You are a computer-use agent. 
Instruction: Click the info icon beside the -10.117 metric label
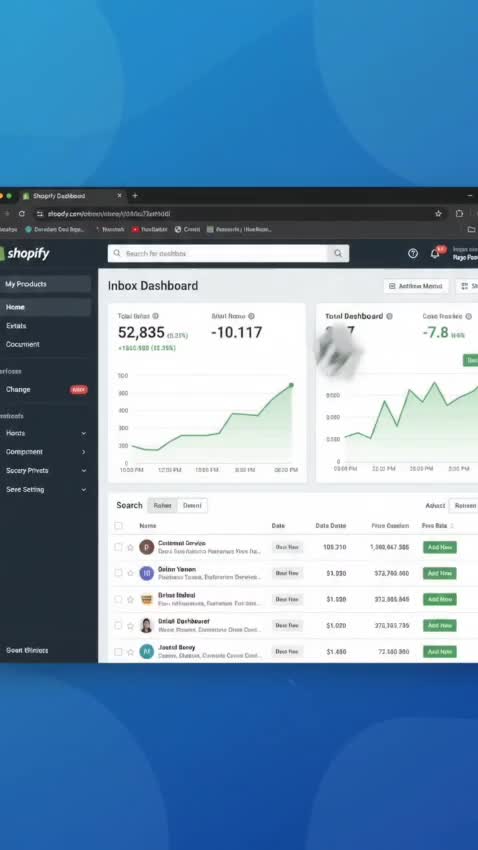coord(251,316)
